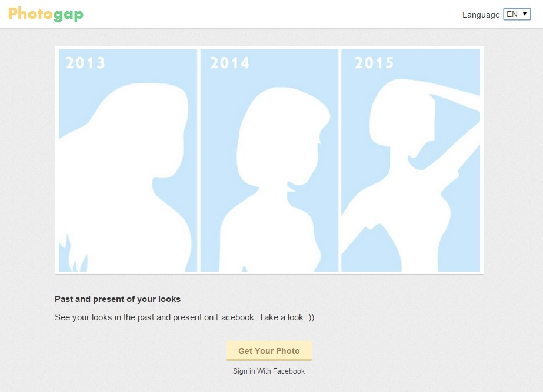Click Sign in With Facebook text

(269, 371)
